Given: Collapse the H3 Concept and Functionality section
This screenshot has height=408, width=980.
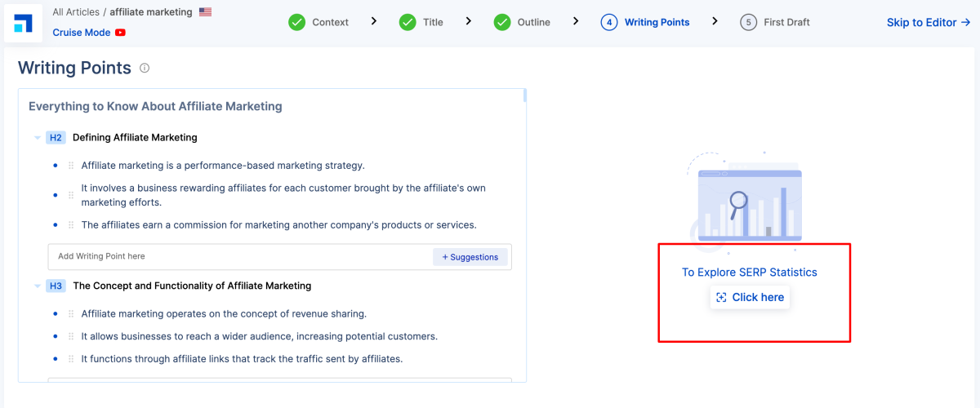Looking at the screenshot, I should coord(38,286).
